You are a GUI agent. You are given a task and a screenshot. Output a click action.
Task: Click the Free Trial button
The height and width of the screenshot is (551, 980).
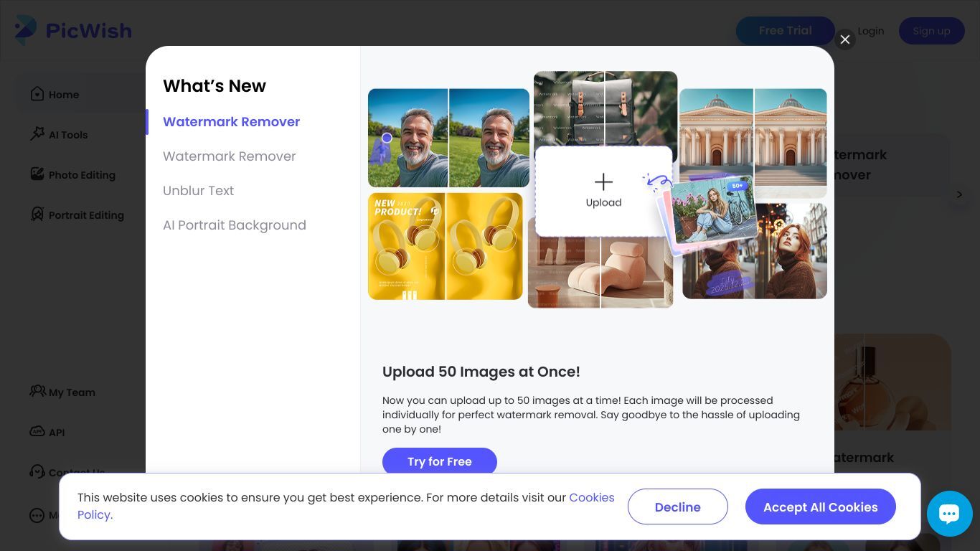click(x=786, y=31)
